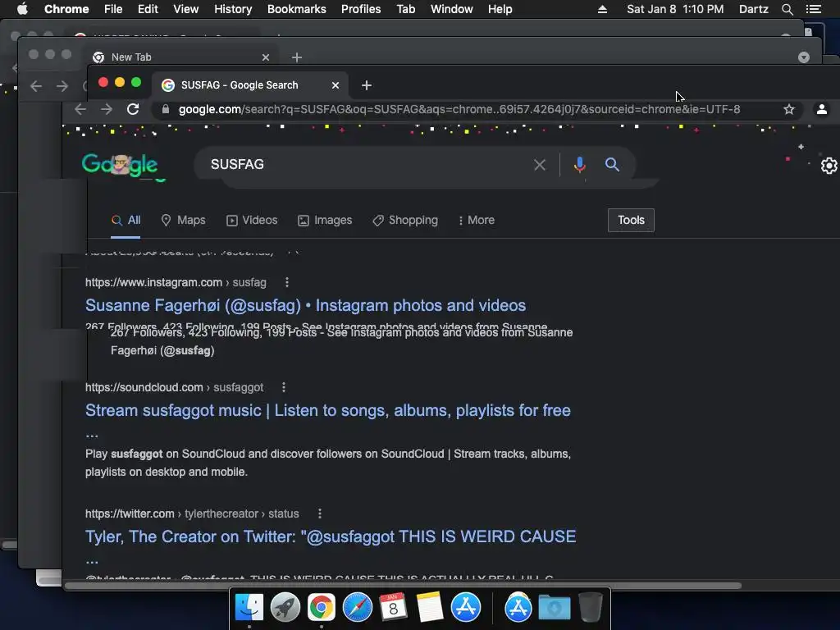The height and width of the screenshot is (630, 840).
Task: Open Finder from the Dock
Action: [249, 608]
